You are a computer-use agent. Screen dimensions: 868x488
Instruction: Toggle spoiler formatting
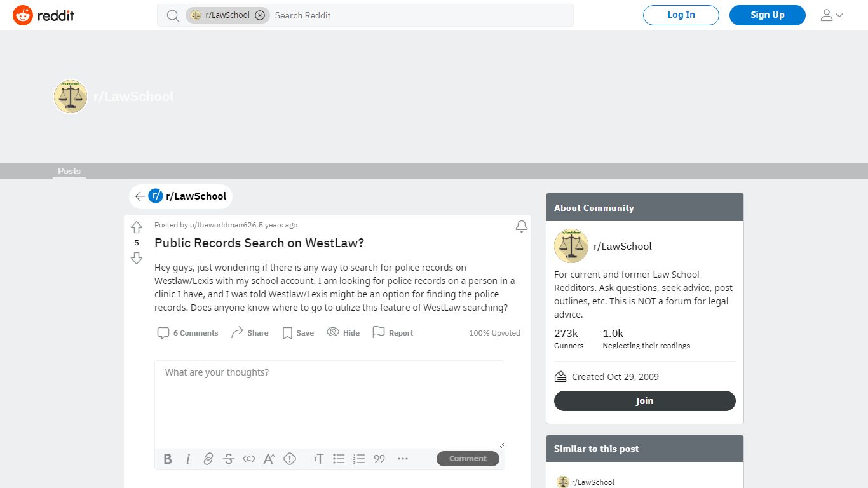point(290,459)
